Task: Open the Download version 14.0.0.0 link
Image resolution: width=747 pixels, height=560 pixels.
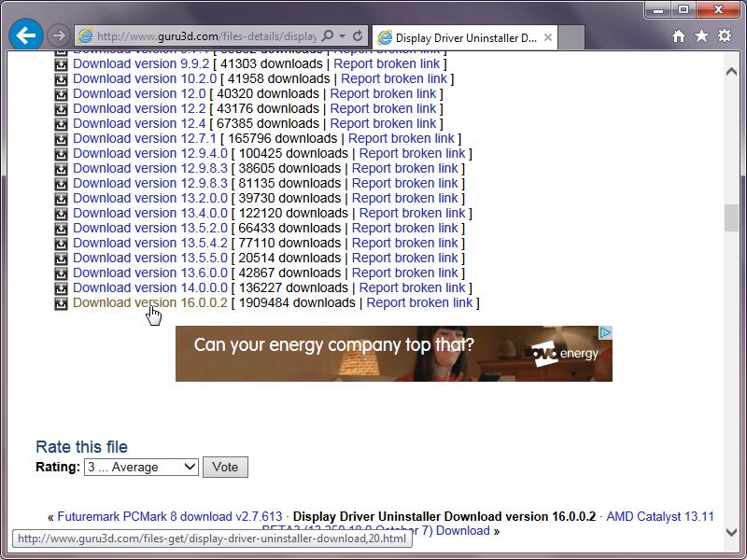Action: click(x=150, y=287)
